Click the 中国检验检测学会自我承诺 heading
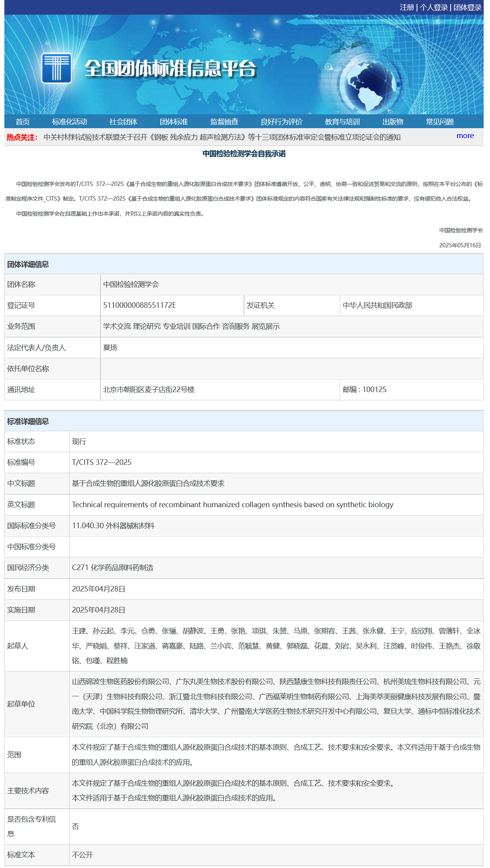 244,154
